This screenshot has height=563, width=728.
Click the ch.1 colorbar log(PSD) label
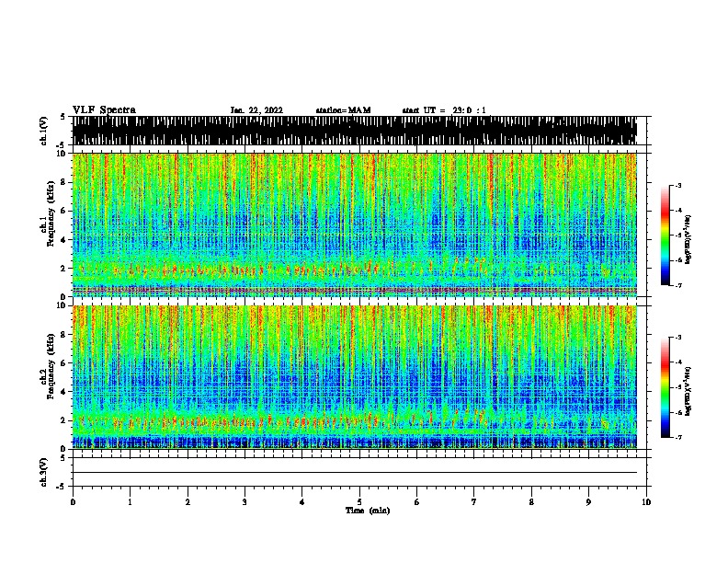(x=688, y=239)
